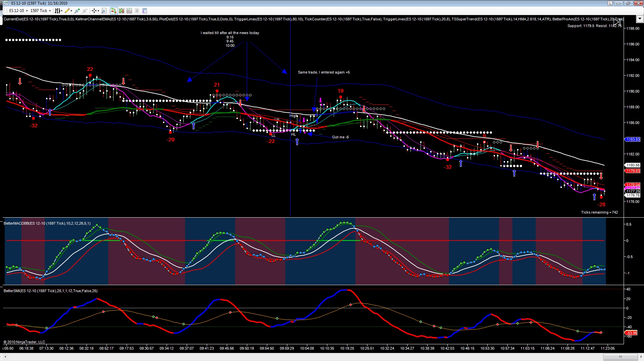Click the play/pause triangle marker near price axis
The width and height of the screenshot is (644, 361).
[x=617, y=22]
